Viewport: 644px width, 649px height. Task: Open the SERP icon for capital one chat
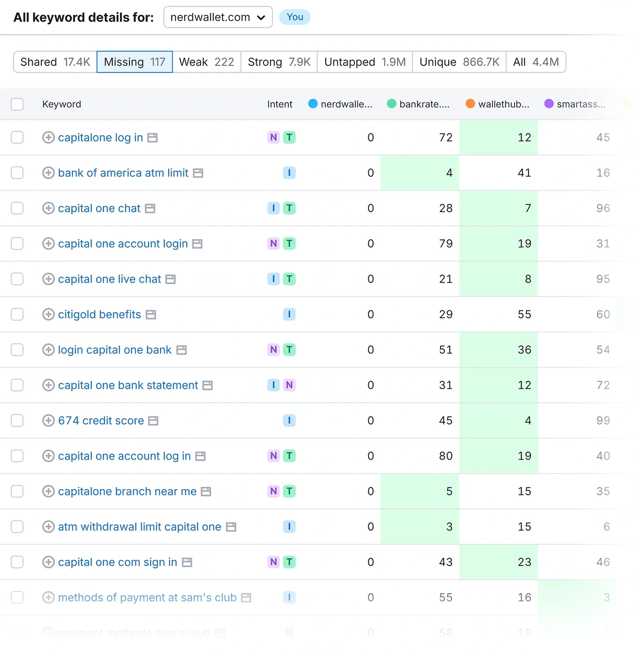pyautogui.click(x=150, y=209)
